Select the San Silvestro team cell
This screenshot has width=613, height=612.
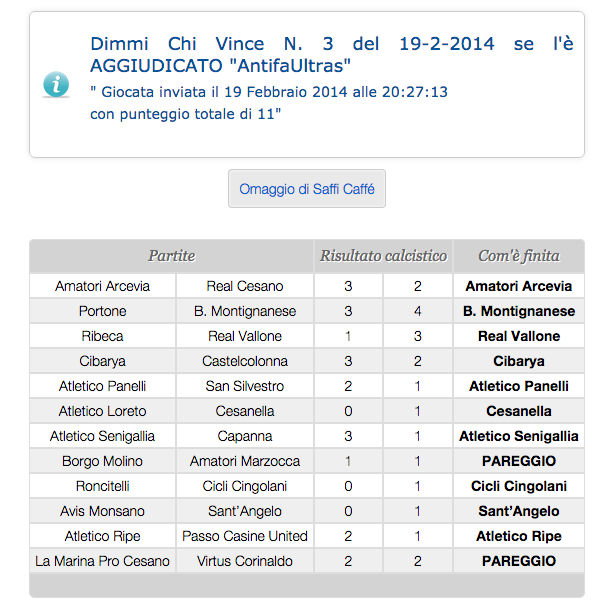pyautogui.click(x=245, y=386)
